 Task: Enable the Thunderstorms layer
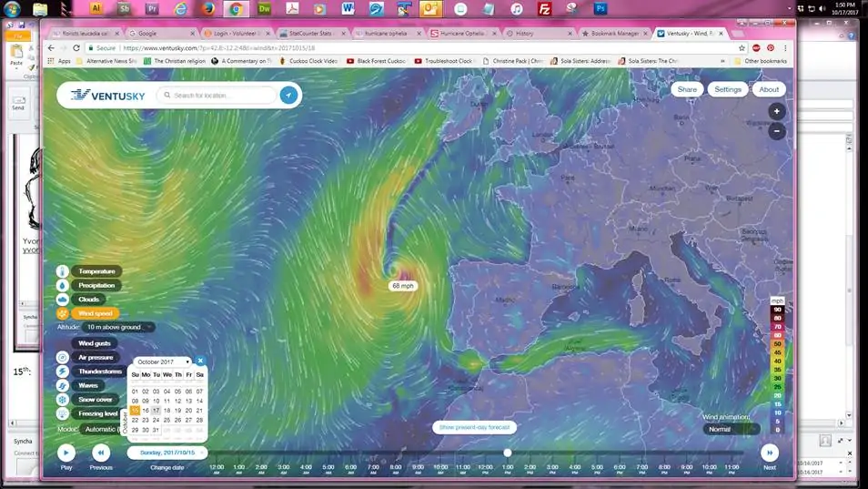point(100,372)
